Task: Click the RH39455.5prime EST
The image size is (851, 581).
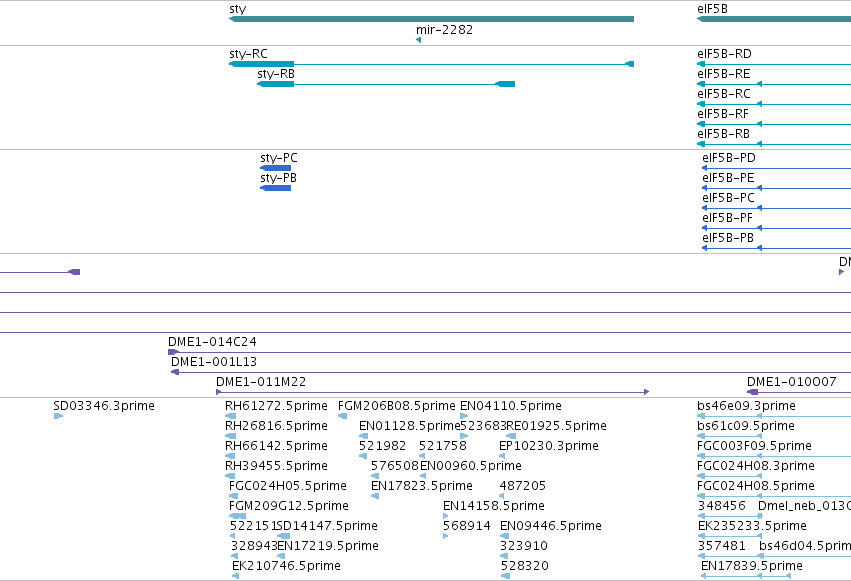Action: [231, 476]
